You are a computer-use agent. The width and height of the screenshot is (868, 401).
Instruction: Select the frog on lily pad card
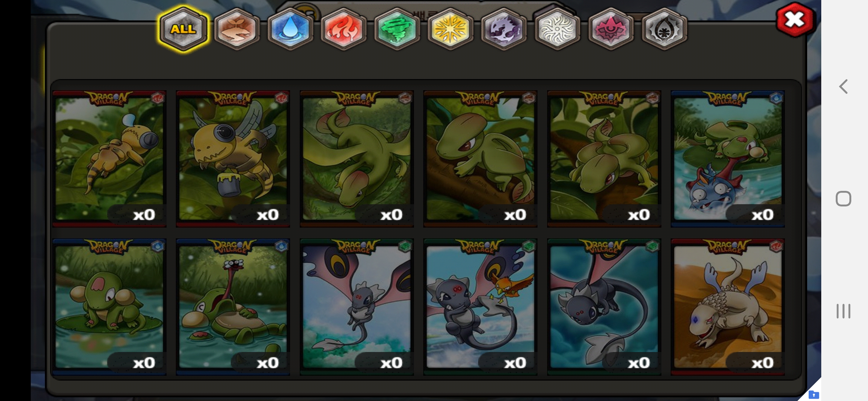(109, 307)
